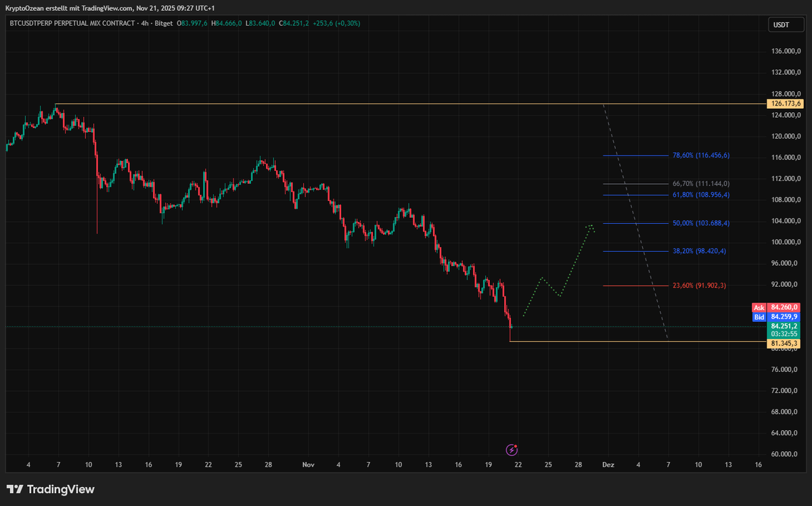Click the countdown timer 03:32:55

pyautogui.click(x=784, y=333)
